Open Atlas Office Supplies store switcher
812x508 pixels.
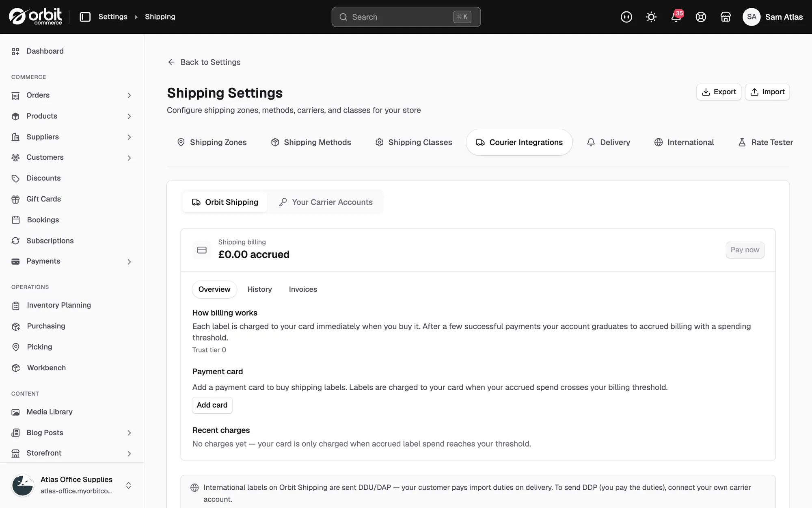tap(72, 485)
